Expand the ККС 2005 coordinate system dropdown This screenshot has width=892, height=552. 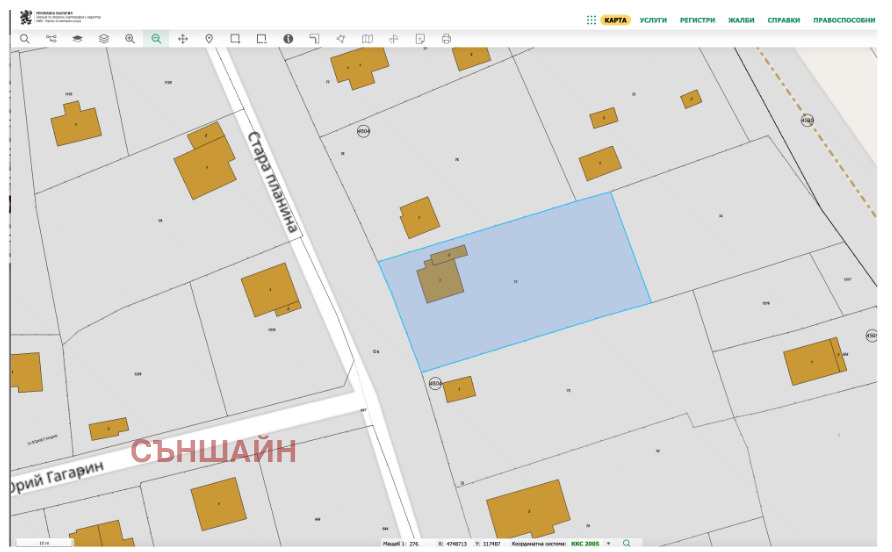(x=608, y=543)
